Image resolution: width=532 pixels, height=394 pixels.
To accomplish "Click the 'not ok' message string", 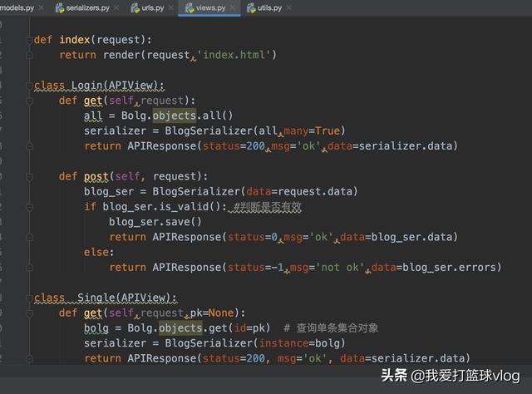I will pyautogui.click(x=340, y=268).
